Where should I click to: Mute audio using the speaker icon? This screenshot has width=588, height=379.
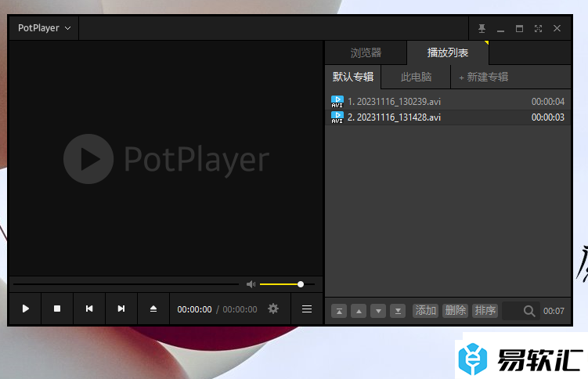[251, 284]
